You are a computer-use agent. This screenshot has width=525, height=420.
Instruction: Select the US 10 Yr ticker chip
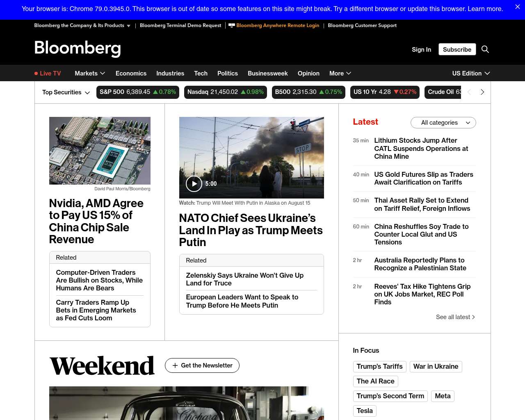click(385, 92)
